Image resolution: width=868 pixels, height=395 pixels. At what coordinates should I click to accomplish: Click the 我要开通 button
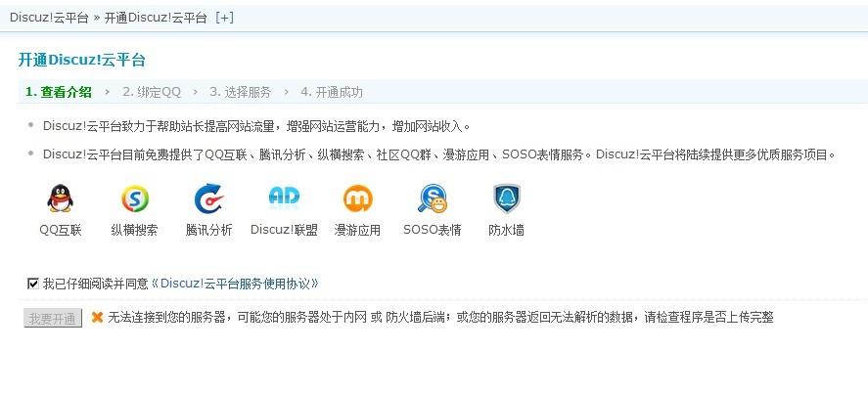(53, 318)
